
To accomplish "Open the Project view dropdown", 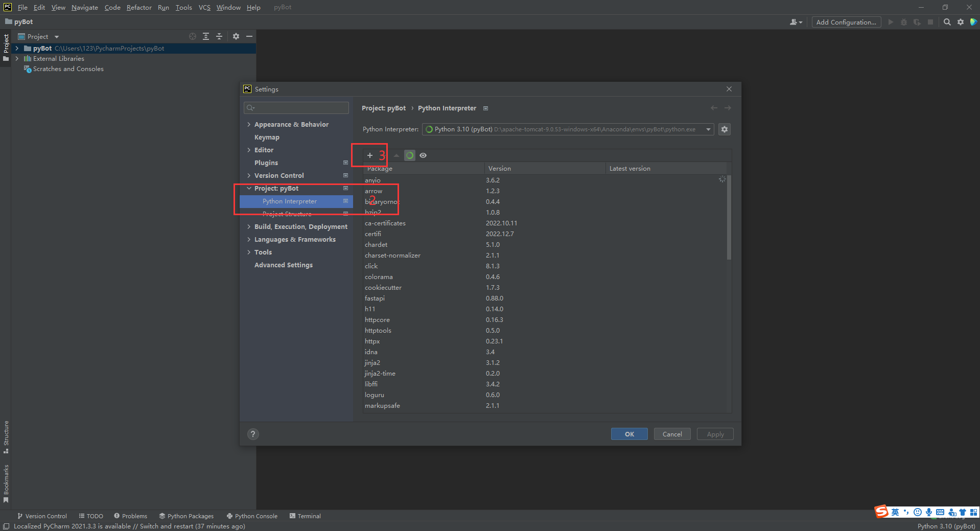I will (39, 36).
